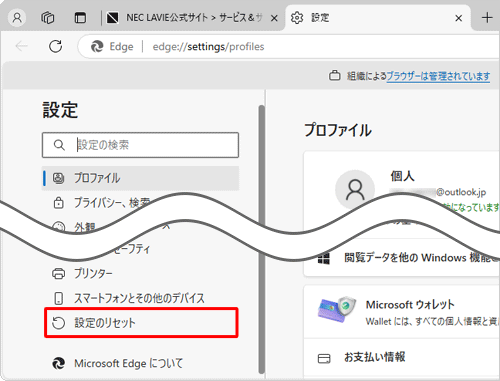Switch to the NEC LAVIE公式サイト tab
The image size is (500, 381).
pos(193,18)
